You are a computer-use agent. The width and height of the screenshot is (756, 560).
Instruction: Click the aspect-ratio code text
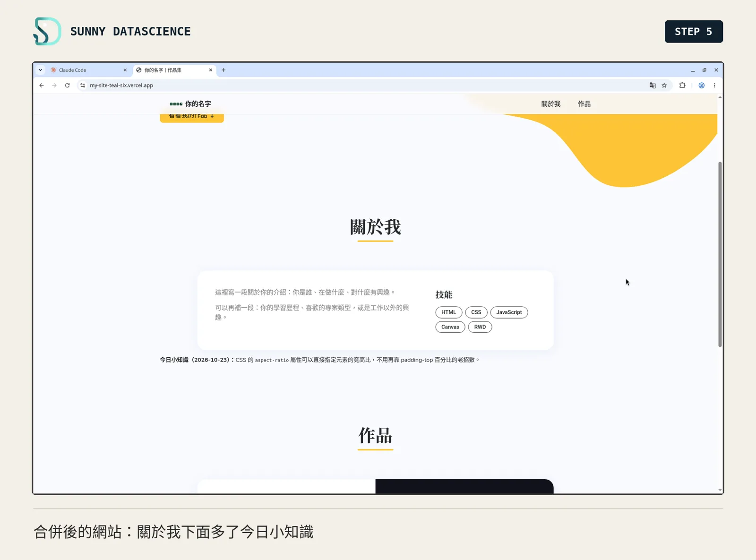(272, 360)
